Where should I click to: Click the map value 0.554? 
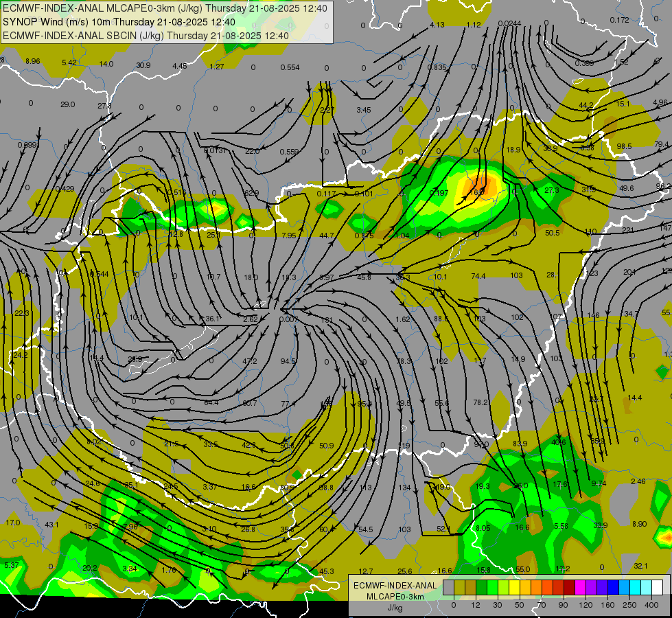290,67
